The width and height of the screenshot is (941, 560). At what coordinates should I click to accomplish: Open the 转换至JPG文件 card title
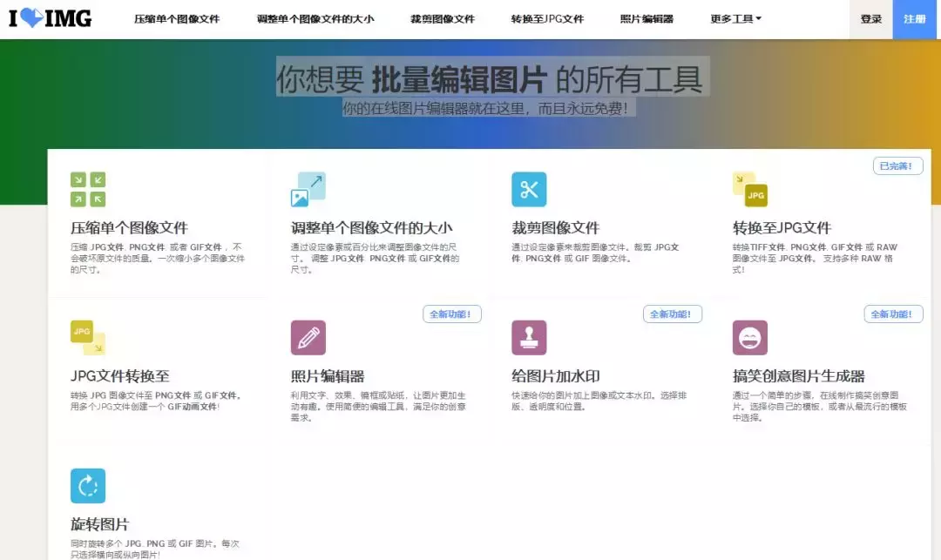782,228
